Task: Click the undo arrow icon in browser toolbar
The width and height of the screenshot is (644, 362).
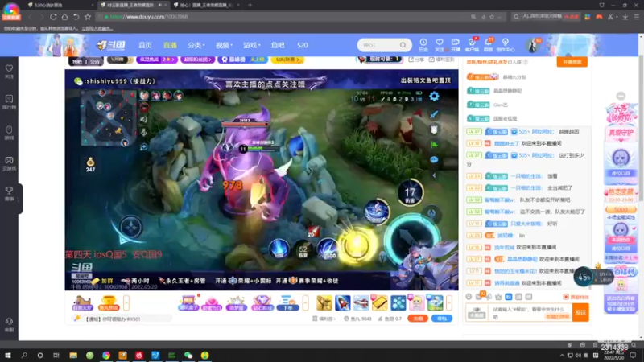Action: [76, 17]
